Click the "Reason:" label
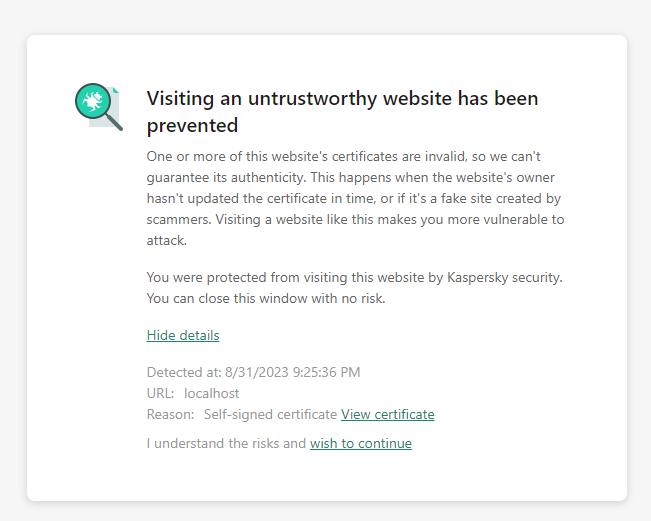This screenshot has width=651, height=521. (x=171, y=414)
